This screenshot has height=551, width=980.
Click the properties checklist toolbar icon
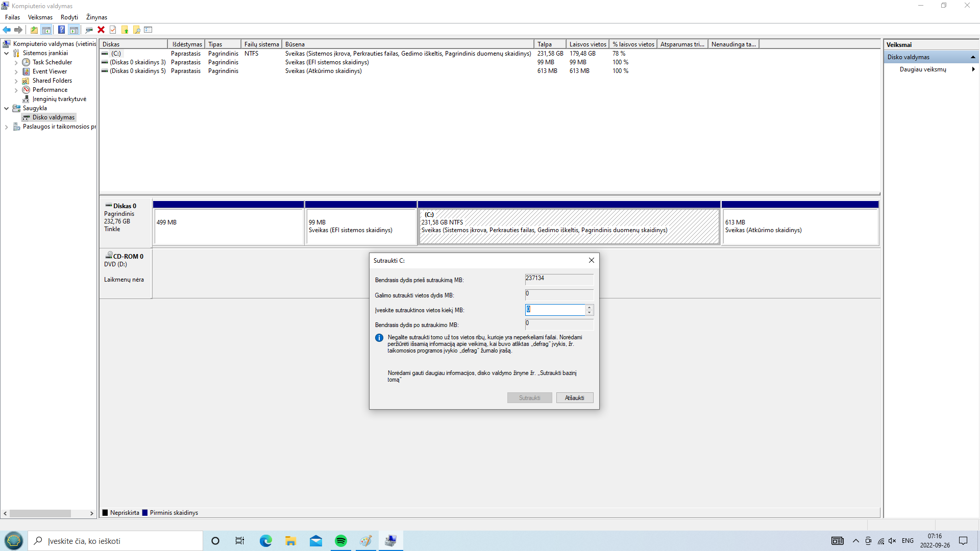click(113, 30)
